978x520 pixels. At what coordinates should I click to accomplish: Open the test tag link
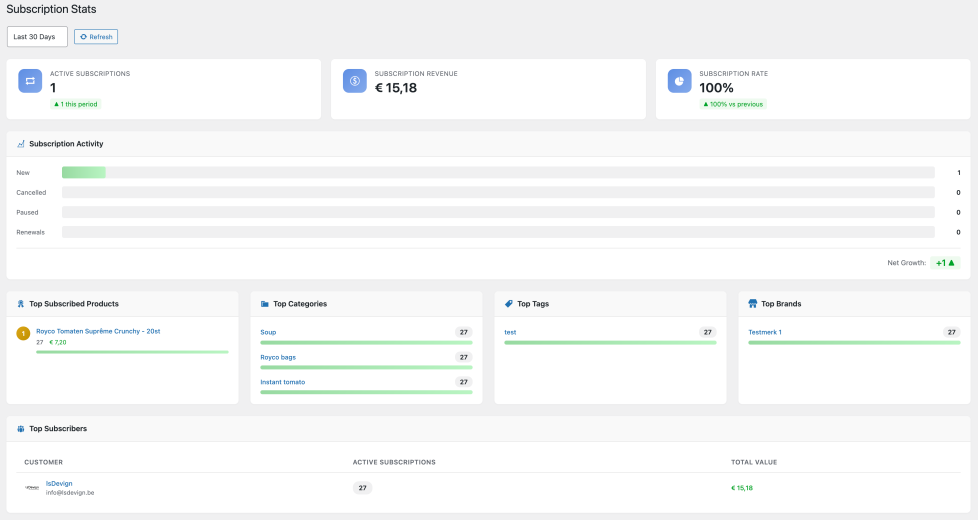(x=510, y=332)
